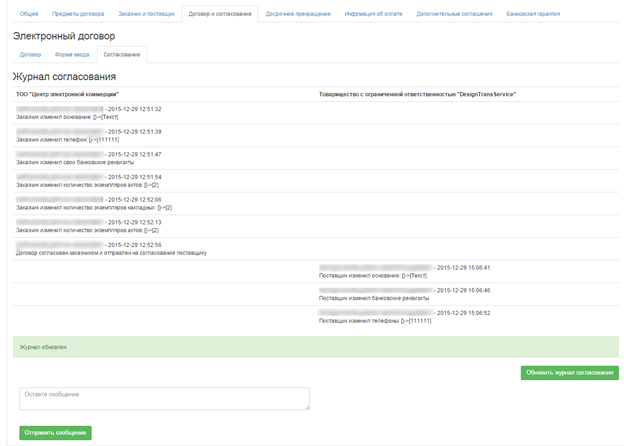Image resolution: width=624 pixels, height=446 pixels.
Task: Open the Форма ввода sub-tab
Action: point(72,54)
